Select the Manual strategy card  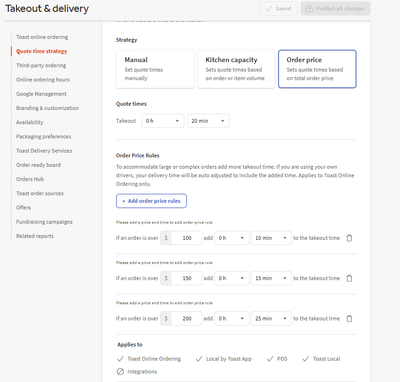(x=155, y=69)
